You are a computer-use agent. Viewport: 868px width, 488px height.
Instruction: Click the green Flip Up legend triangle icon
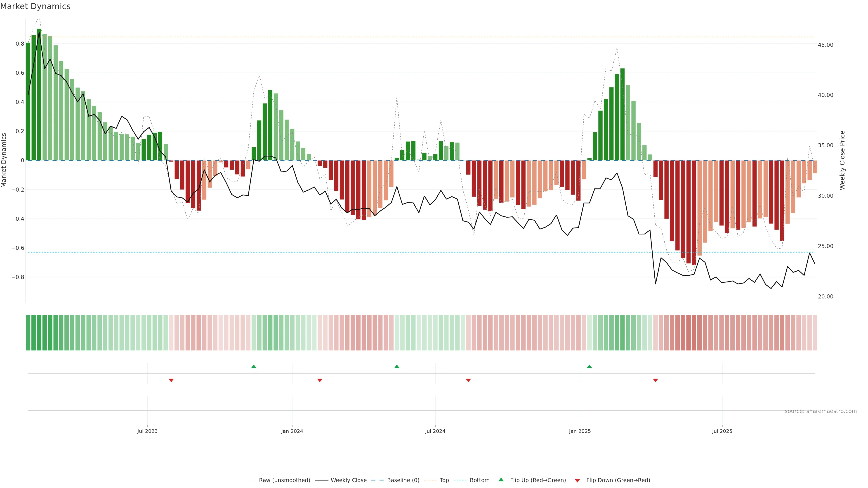coord(501,480)
